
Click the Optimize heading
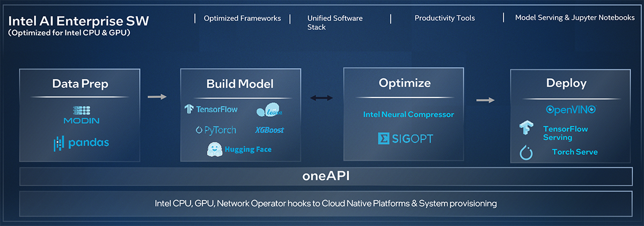[x=405, y=83]
